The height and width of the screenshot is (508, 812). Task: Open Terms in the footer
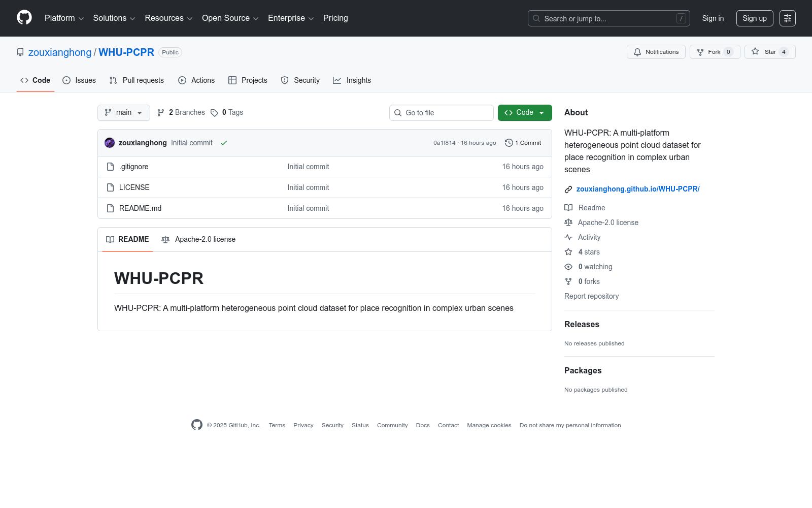(x=277, y=425)
